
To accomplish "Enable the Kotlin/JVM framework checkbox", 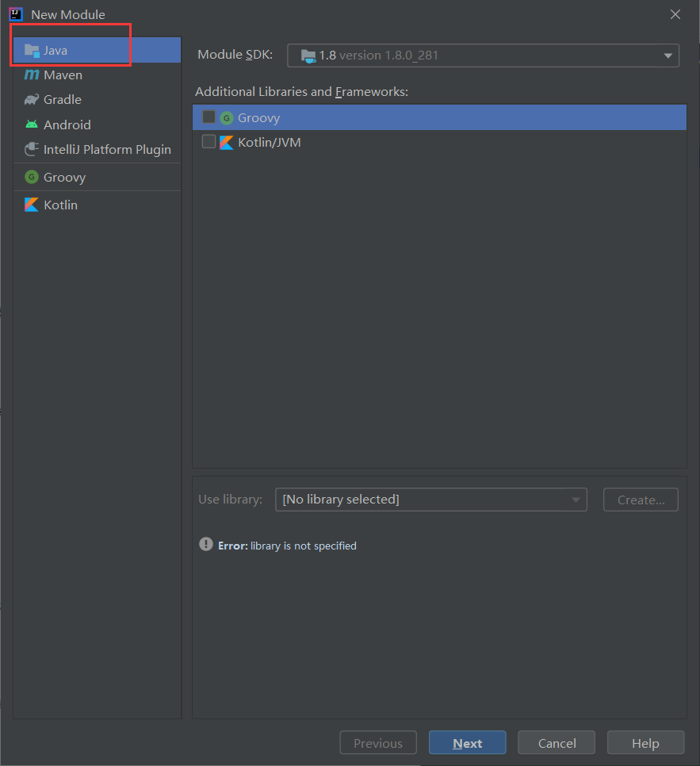I will click(208, 142).
